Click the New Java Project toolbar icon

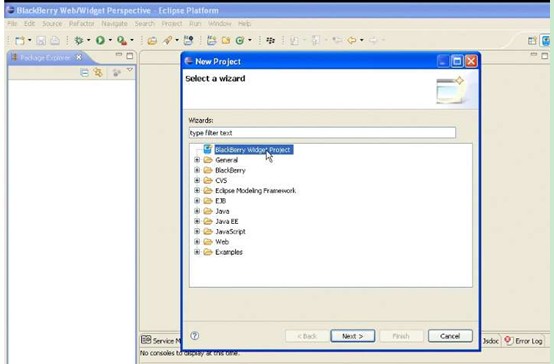pyautogui.click(x=212, y=40)
